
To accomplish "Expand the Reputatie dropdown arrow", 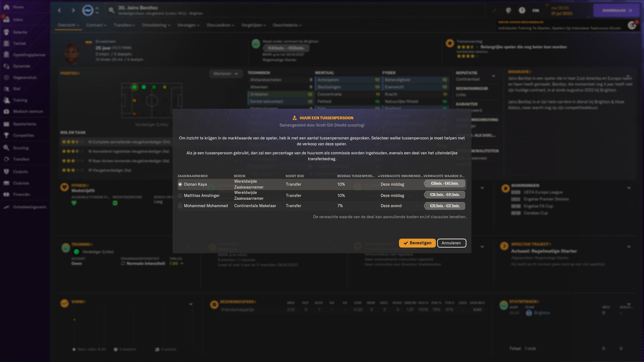I will tap(493, 76).
